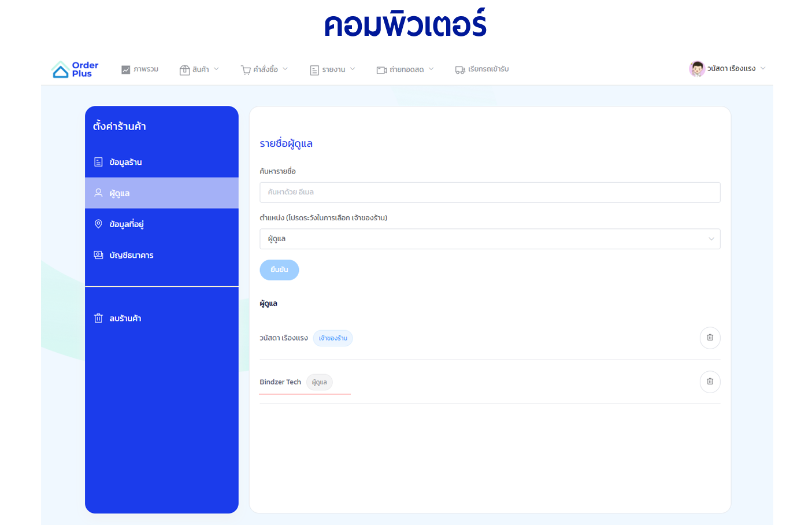This screenshot has width=812, height=525.
Task: Open the คำสั่งซื้อ menu
Action: pyautogui.click(x=264, y=69)
